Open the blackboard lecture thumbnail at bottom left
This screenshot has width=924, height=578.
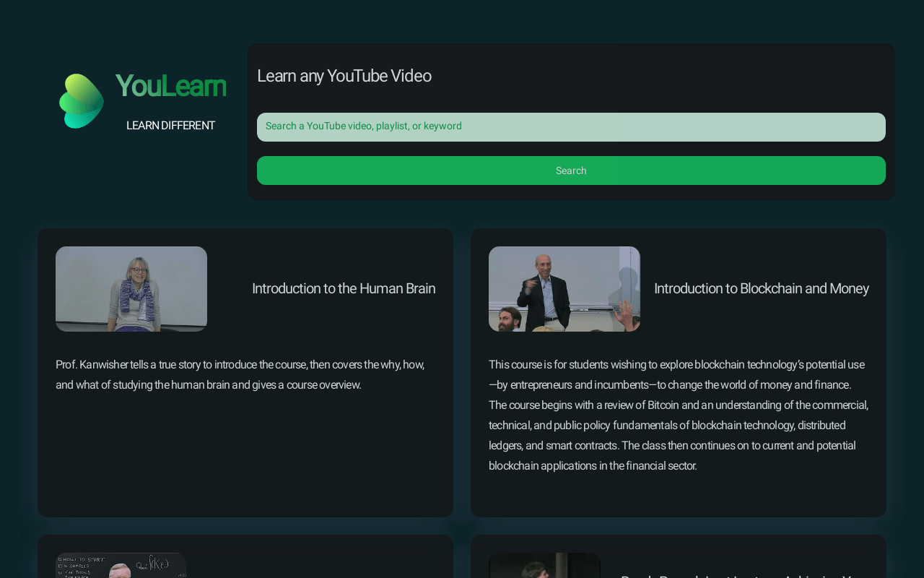click(121, 566)
